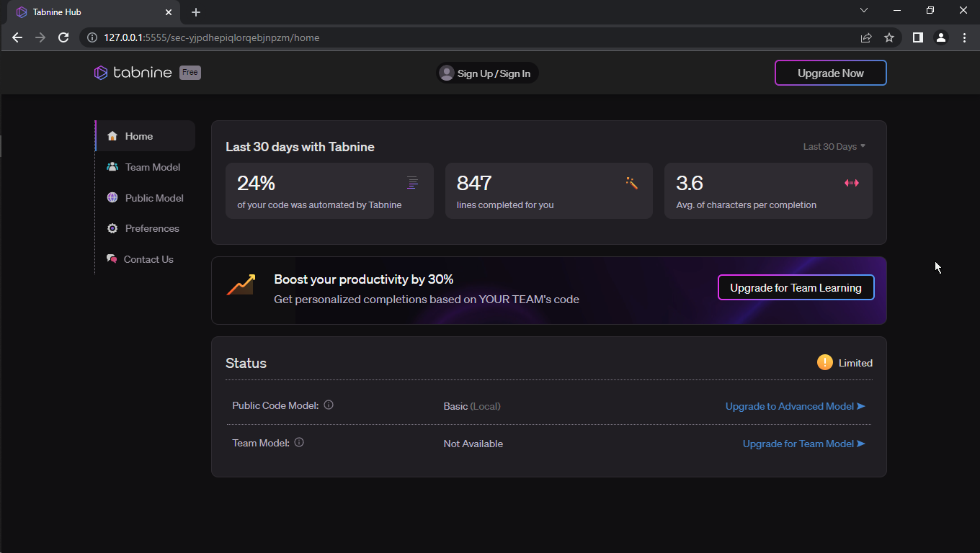980x553 pixels.
Task: Click the 'Get personalized completions' description text
Action: point(427,299)
